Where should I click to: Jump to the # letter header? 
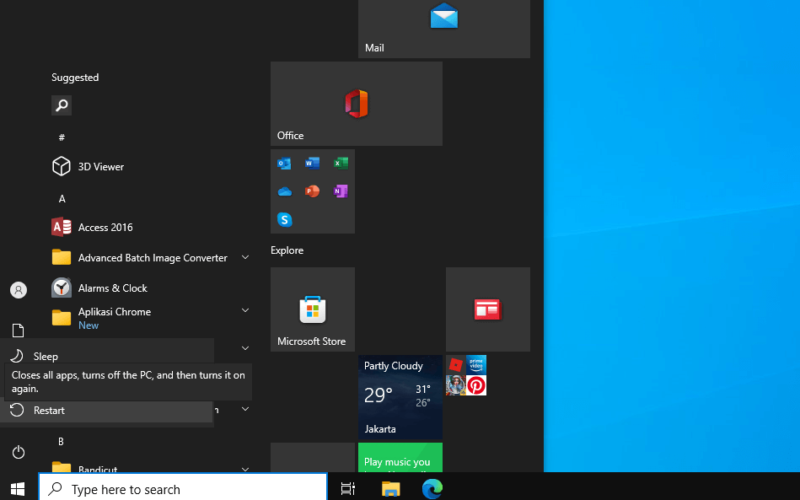(62, 137)
